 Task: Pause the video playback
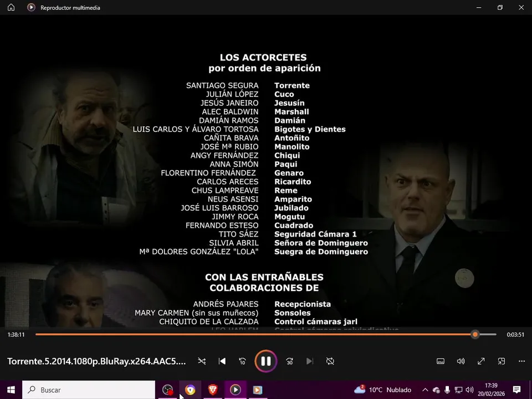coord(265,361)
